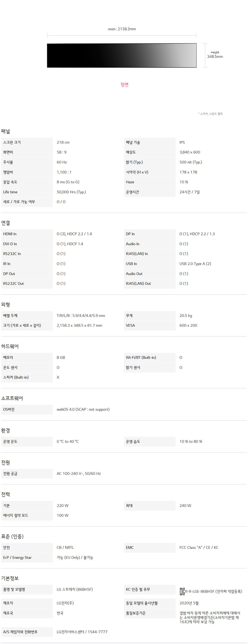This screenshot has width=248, height=644.
Task: Click the VESA 600 x 200 value
Action: pyautogui.click(x=188, y=325)
